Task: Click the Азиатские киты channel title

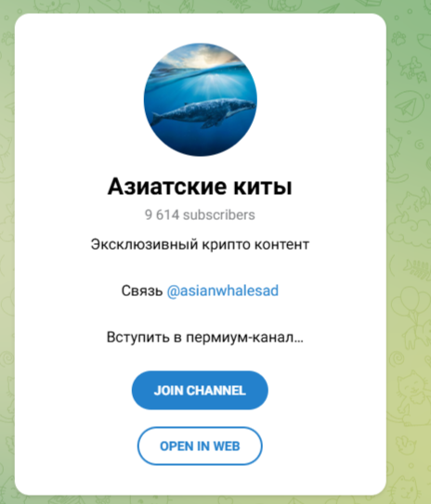Action: point(200,187)
